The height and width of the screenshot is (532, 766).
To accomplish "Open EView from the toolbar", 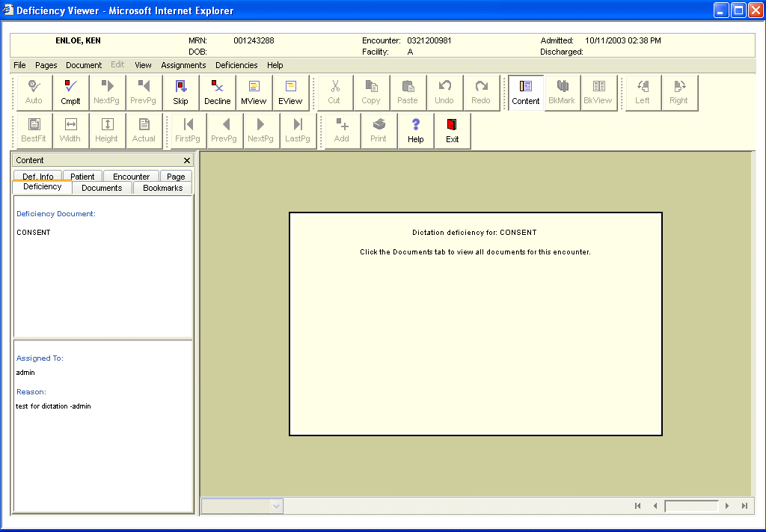I will 291,93.
